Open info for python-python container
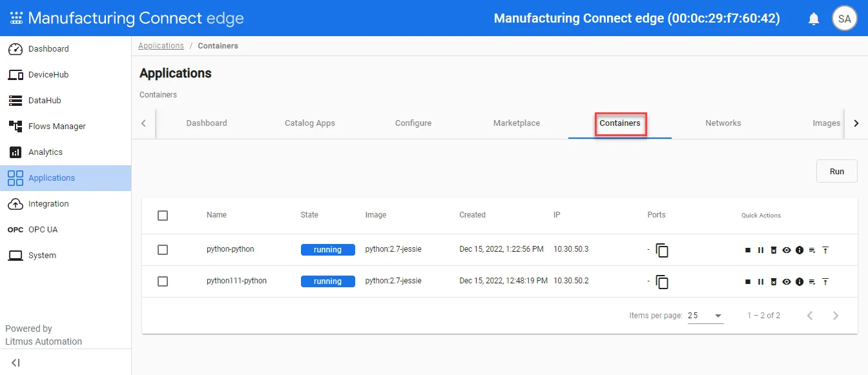Screen dimensions: 868x375 (800, 250)
